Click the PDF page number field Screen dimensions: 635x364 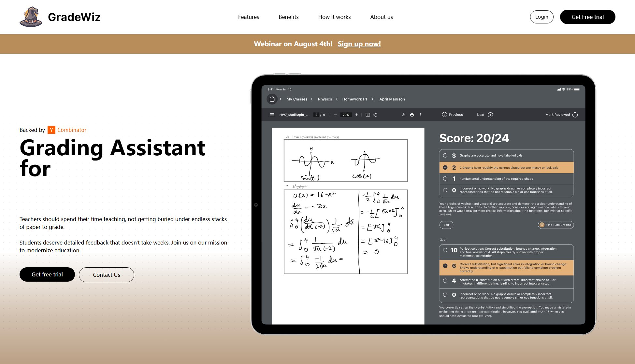click(x=316, y=115)
